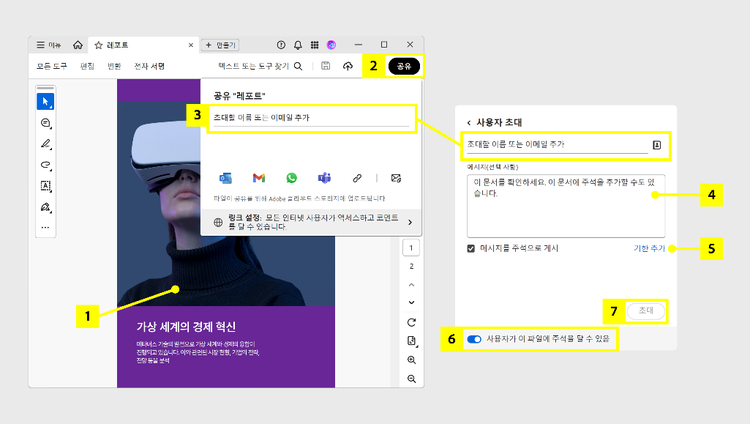Viewport: 750px width, 424px height.
Task: Open the 편집 menu
Action: click(87, 66)
